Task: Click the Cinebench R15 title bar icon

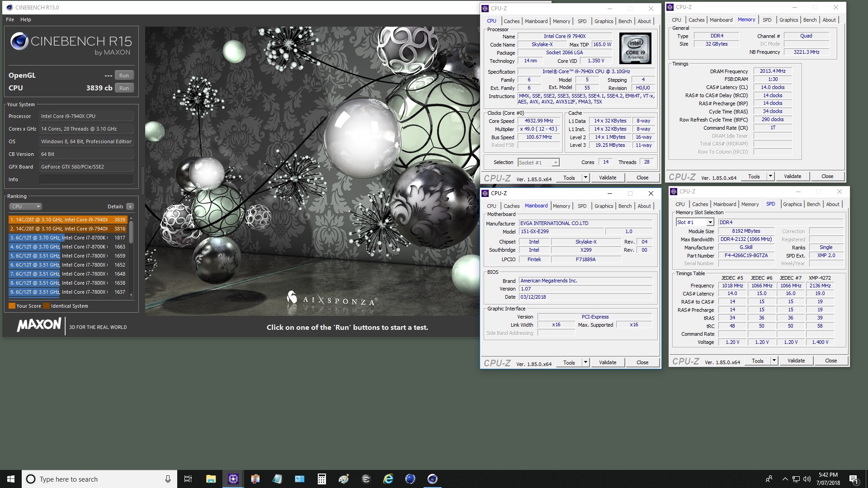Action: [9, 7]
